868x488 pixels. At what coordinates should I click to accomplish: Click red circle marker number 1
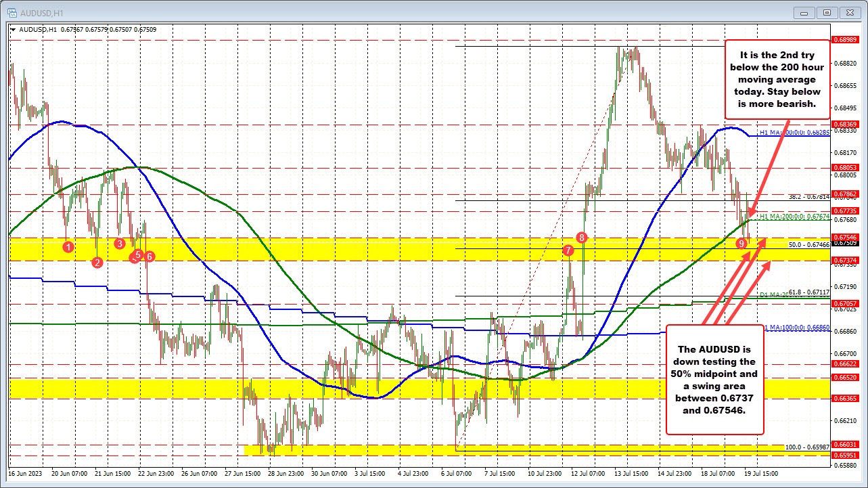point(68,248)
